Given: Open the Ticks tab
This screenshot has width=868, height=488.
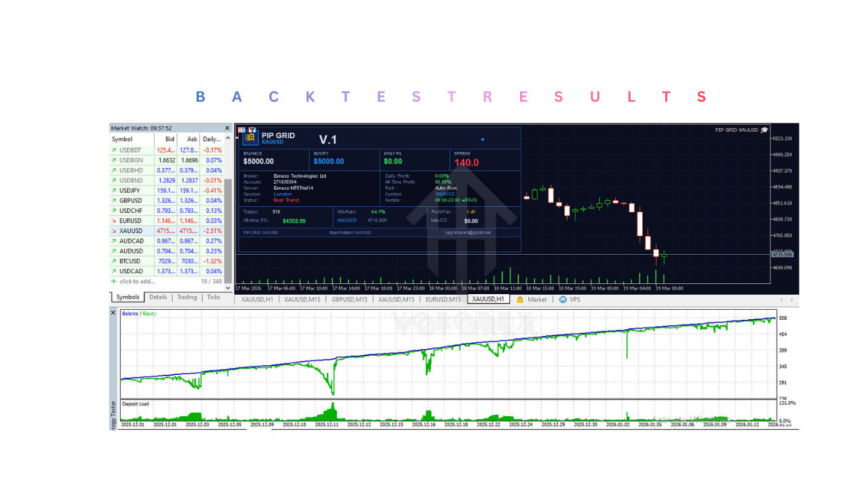Looking at the screenshot, I should (214, 297).
